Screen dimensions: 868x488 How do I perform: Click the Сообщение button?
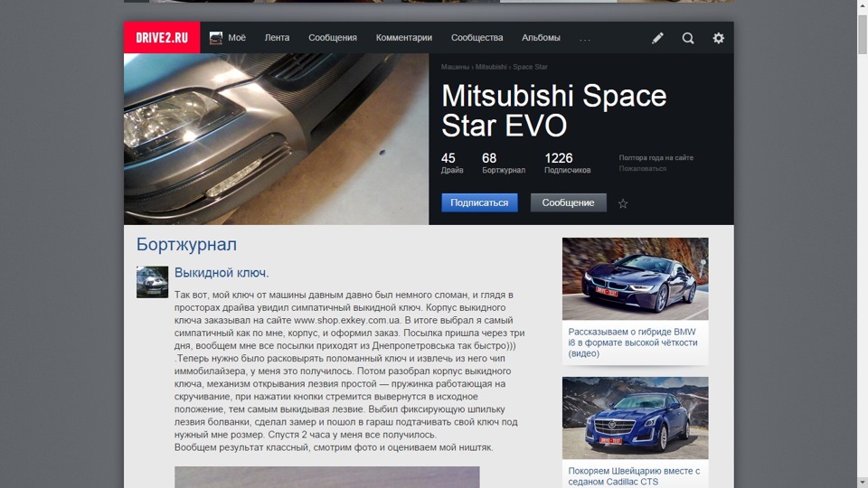point(569,202)
